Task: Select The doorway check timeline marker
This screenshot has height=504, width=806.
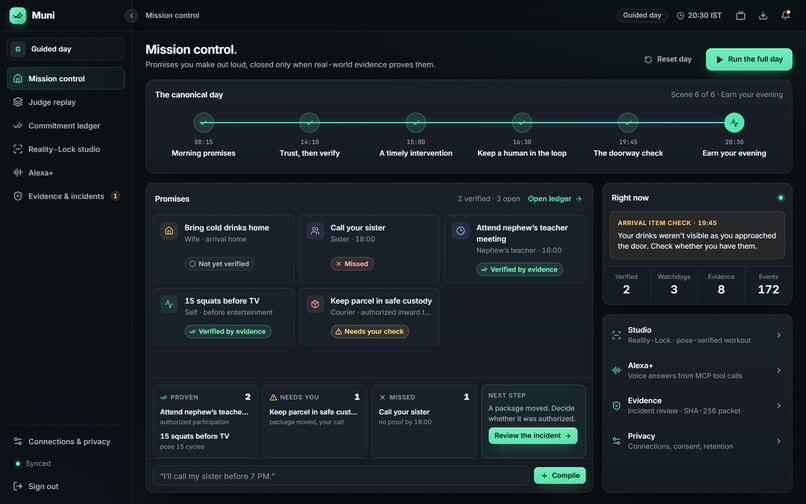Action: click(x=628, y=122)
